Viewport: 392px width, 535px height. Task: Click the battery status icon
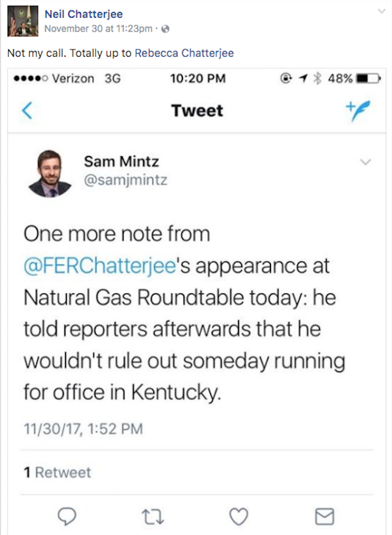[x=369, y=79]
